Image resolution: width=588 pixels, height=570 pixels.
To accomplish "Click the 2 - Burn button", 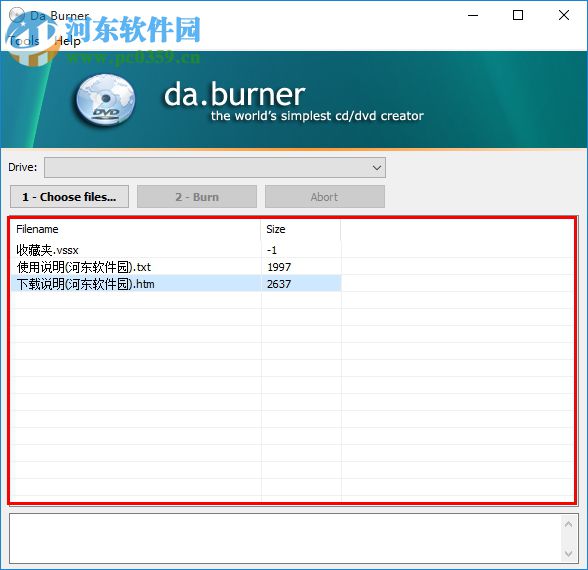I will pyautogui.click(x=197, y=196).
